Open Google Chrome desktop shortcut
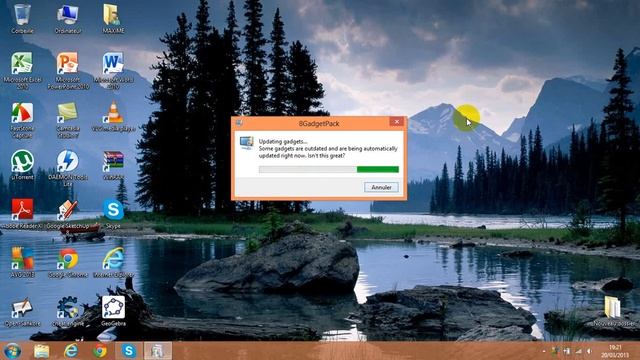 click(x=68, y=262)
